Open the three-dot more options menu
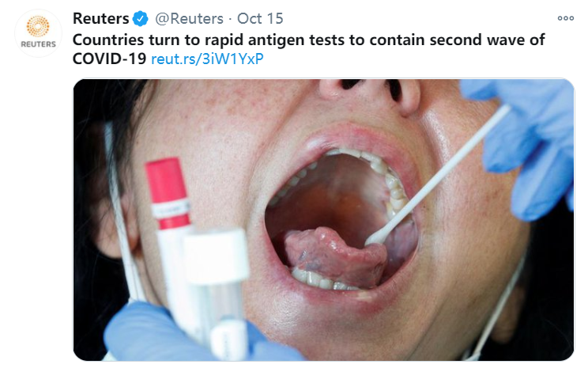The width and height of the screenshot is (588, 368). click(x=566, y=18)
